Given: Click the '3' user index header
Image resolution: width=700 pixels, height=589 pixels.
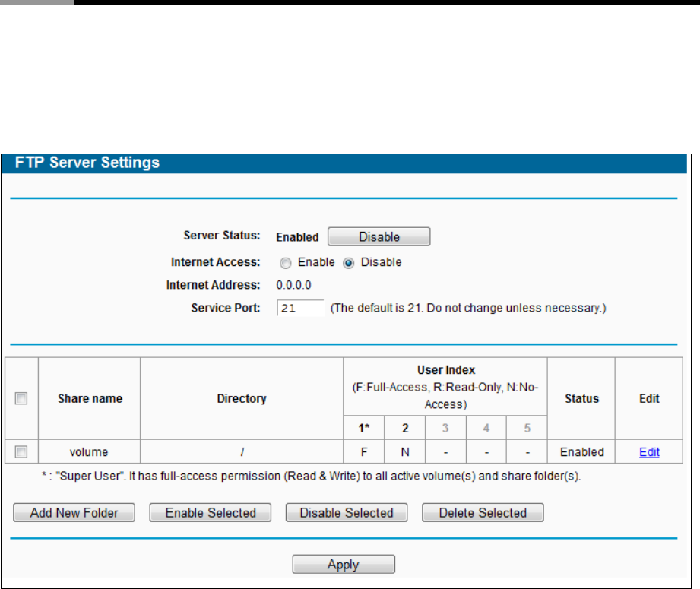Looking at the screenshot, I should coord(445,428).
